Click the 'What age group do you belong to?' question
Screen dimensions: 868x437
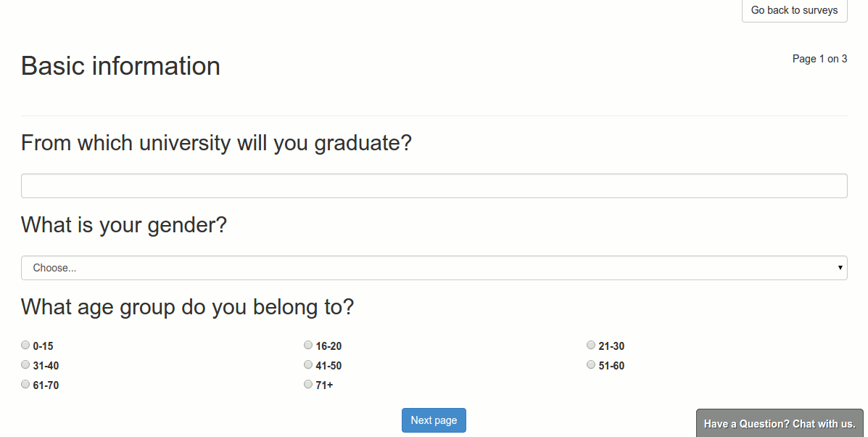tap(187, 307)
